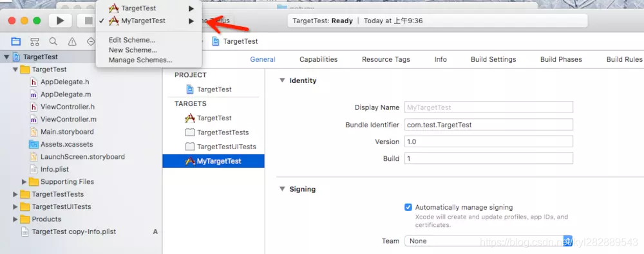Collapse the Signing section

[x=282, y=189]
